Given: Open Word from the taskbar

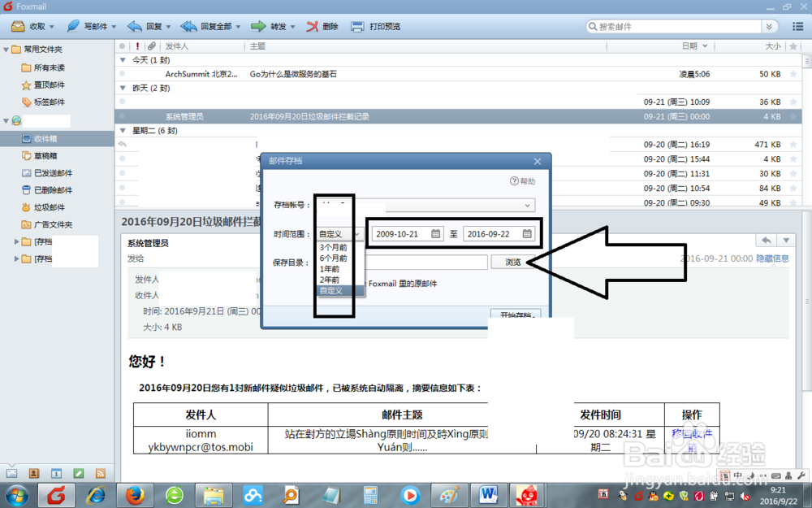Looking at the screenshot, I should [488, 496].
